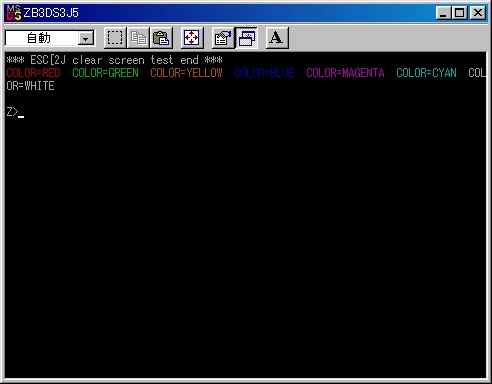The height and width of the screenshot is (384, 492).
Task: Maximize the ZB3DS3J5 window
Action: tap(459, 13)
